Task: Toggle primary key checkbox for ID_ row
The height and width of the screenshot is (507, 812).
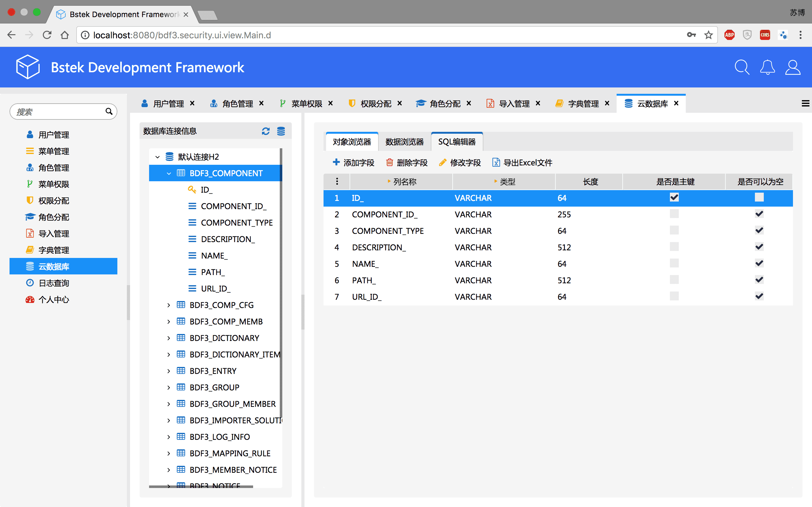Action: [674, 197]
